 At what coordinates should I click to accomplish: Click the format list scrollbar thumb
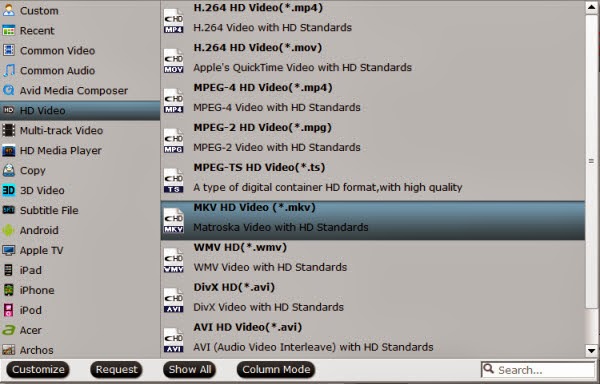(x=591, y=161)
